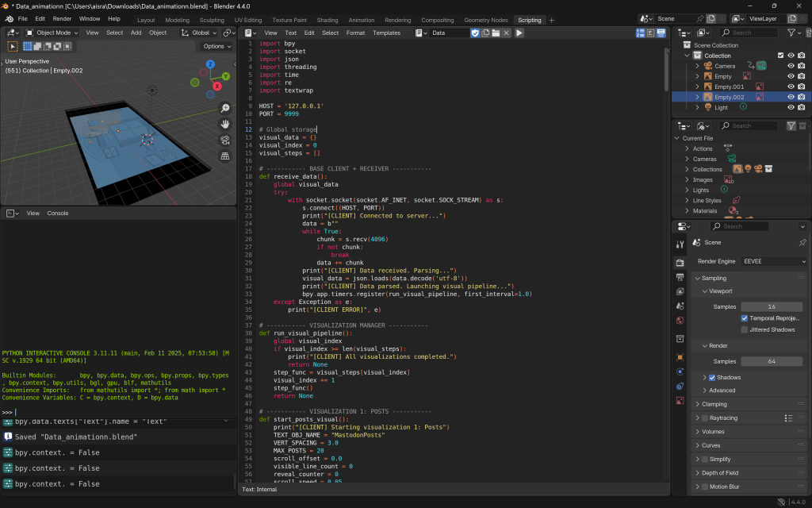Expand the Materials entry in Current File
This screenshot has height=508, width=812.
688,211
